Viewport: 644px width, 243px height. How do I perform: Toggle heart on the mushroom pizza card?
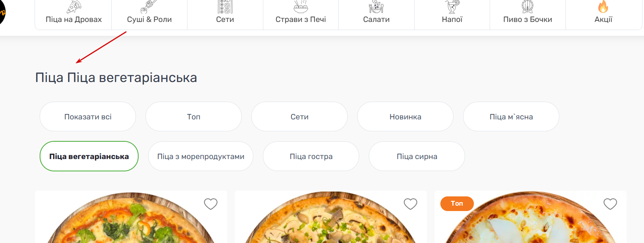click(410, 204)
